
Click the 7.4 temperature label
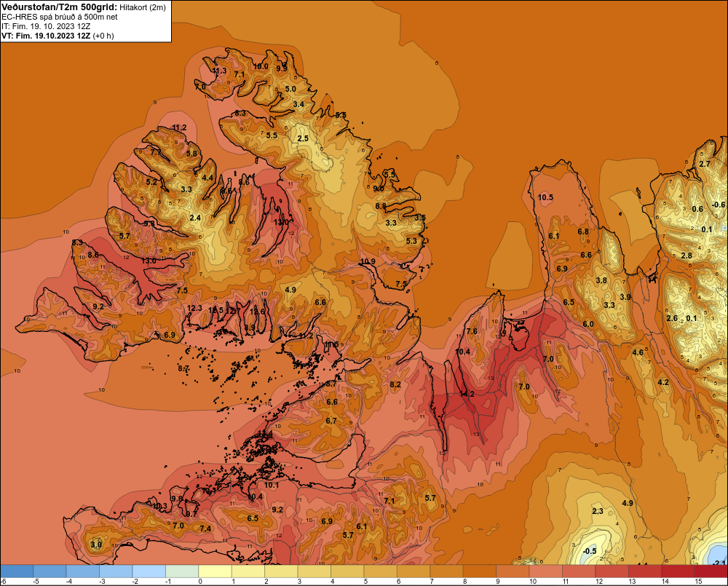pyautogui.click(x=205, y=528)
